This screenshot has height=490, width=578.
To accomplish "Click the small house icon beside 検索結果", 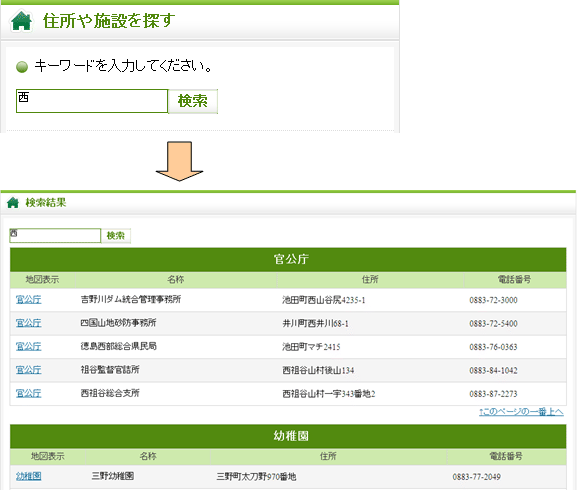I will pos(13,202).
